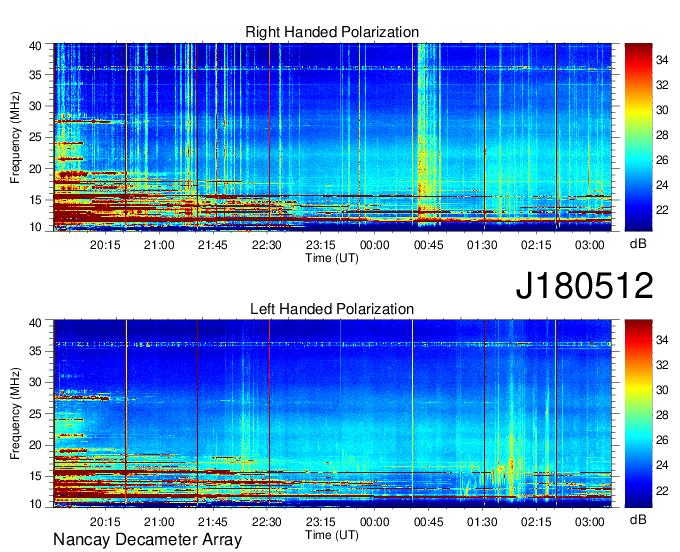Click the "dB" label below Left Handed colorbar

click(638, 520)
